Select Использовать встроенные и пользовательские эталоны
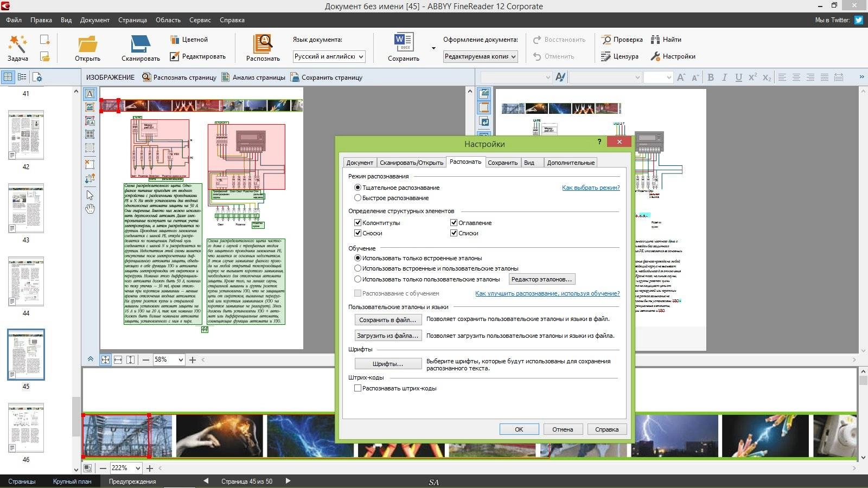Viewport: 868px width, 488px height. (x=358, y=268)
